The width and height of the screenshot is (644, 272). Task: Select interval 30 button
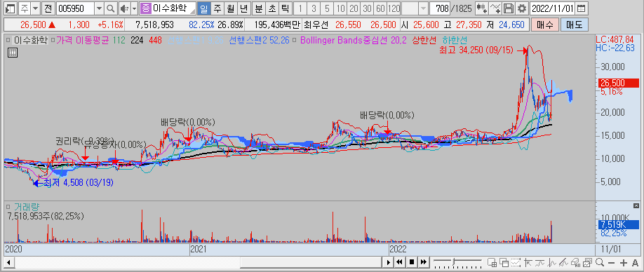point(367,8)
